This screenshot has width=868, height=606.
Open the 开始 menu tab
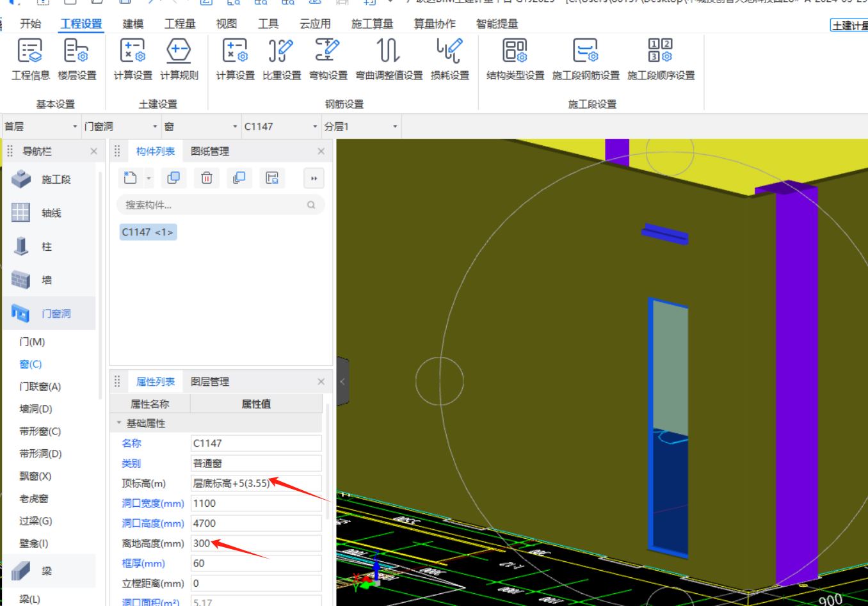pyautogui.click(x=30, y=24)
